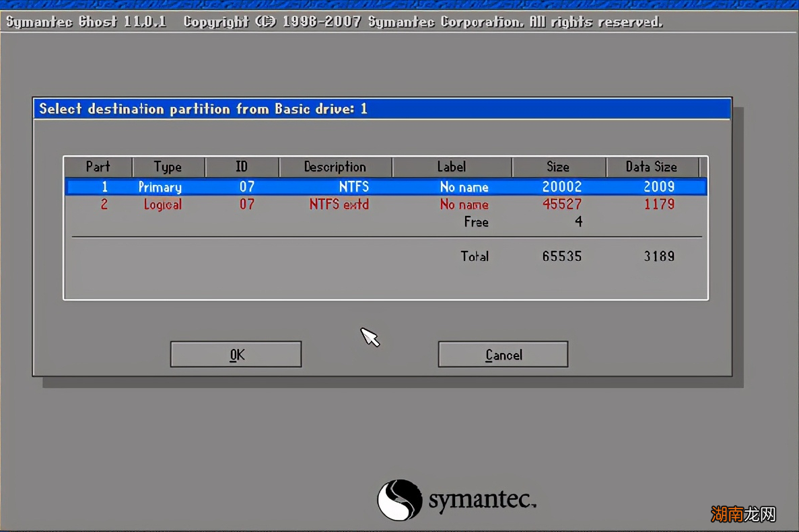The width and height of the screenshot is (799, 532).
Task: Click the Part column header
Action: tap(98, 167)
